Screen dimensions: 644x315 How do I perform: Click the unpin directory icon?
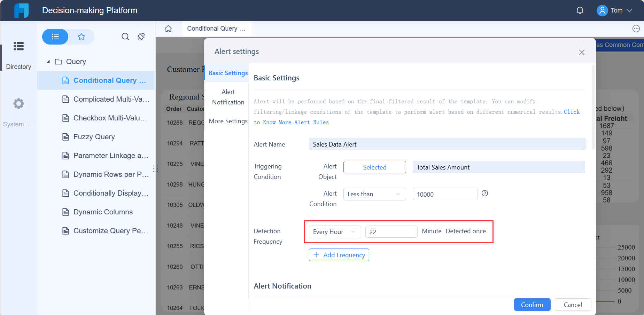click(141, 36)
